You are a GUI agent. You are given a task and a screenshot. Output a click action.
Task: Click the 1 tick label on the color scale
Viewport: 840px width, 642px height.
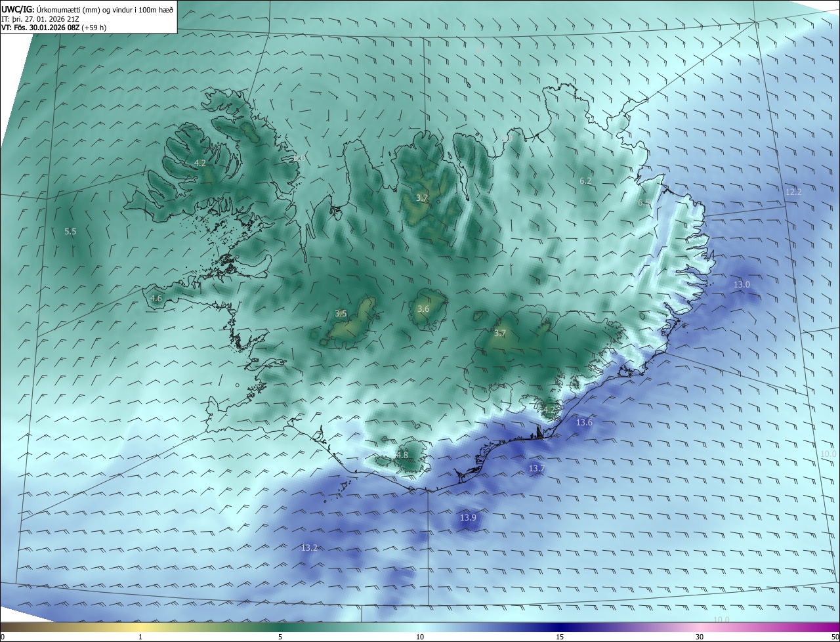140,637
